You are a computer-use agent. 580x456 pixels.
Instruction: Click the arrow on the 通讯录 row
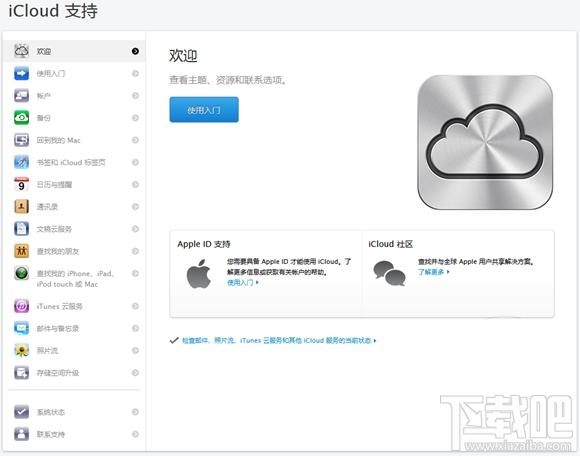(x=135, y=206)
